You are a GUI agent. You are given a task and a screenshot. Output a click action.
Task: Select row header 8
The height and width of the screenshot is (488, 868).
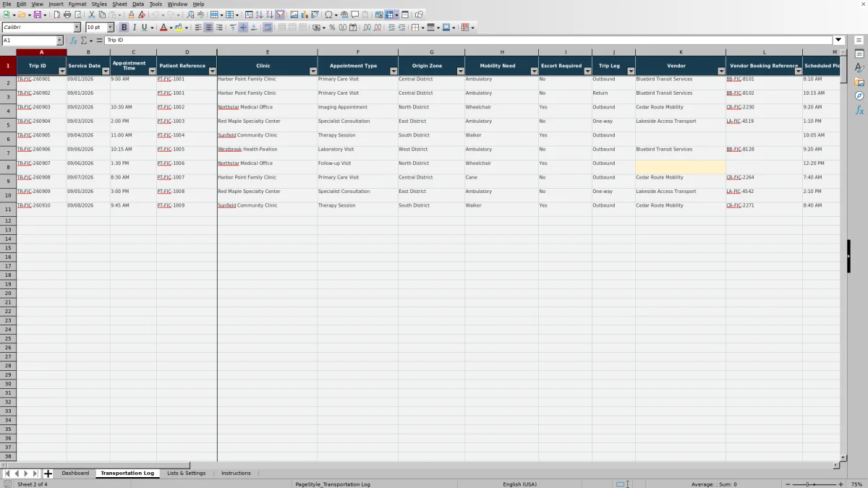pyautogui.click(x=8, y=167)
